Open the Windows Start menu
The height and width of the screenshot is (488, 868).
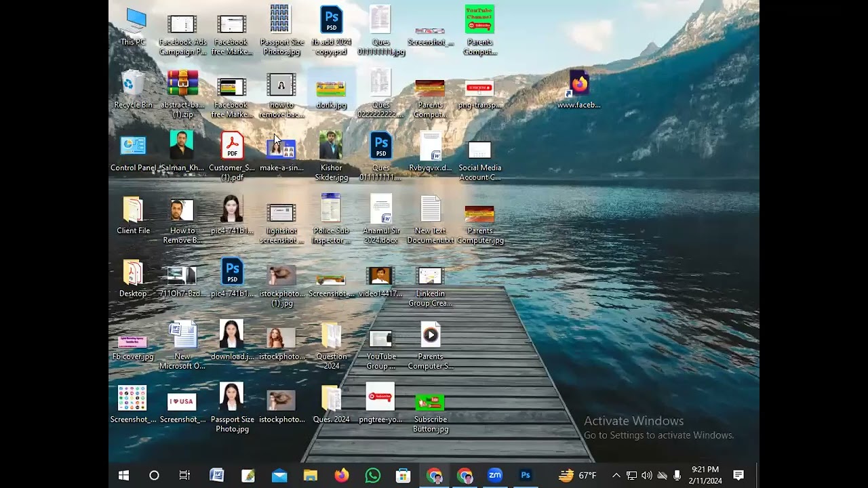pos(124,476)
